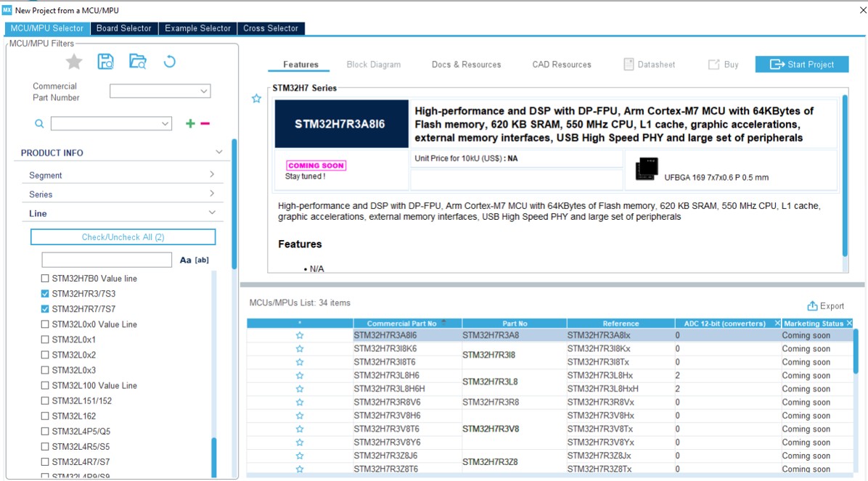
Task: Click the Export icon above the MCU list
Action: [812, 305]
